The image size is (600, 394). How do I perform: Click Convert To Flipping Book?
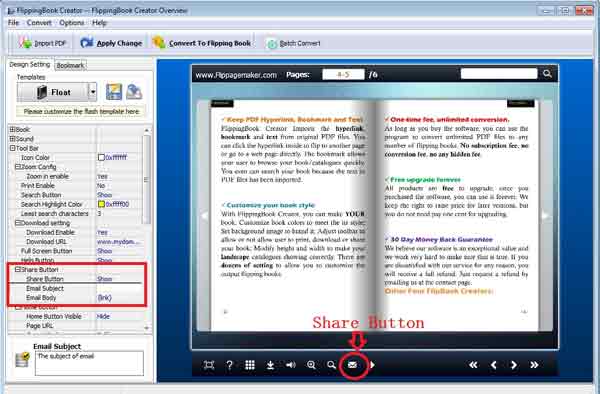pyautogui.click(x=202, y=43)
